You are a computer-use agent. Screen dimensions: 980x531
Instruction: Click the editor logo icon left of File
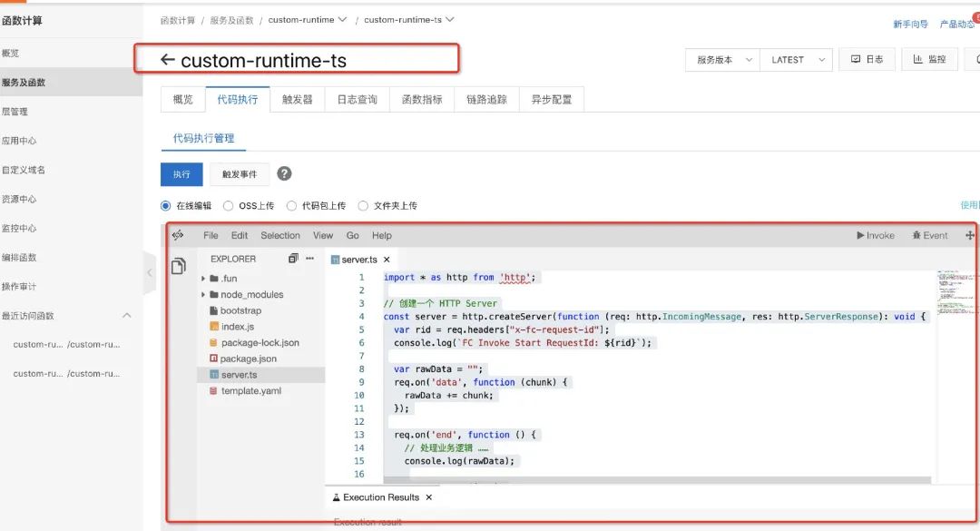178,235
